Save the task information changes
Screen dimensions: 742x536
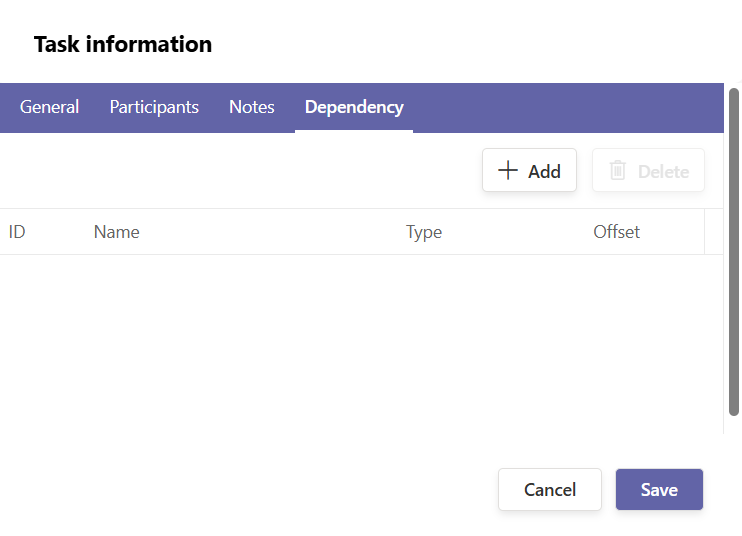point(659,490)
